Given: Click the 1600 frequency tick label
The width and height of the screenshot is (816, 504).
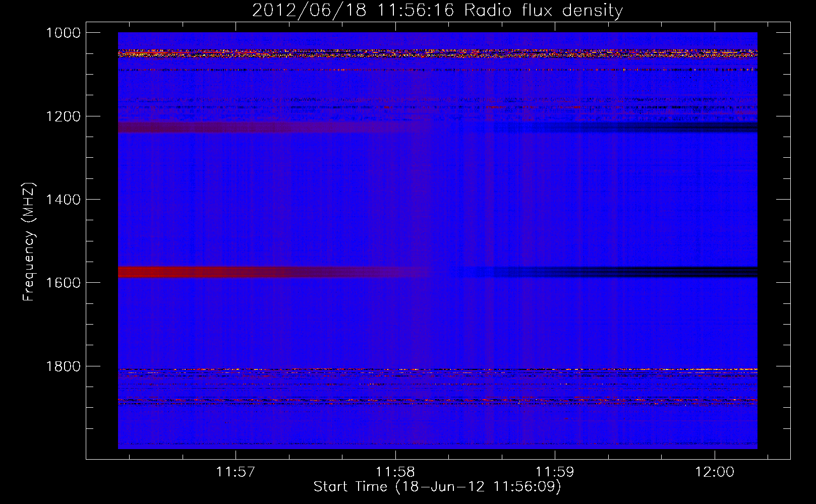Looking at the screenshot, I should click(x=63, y=283).
